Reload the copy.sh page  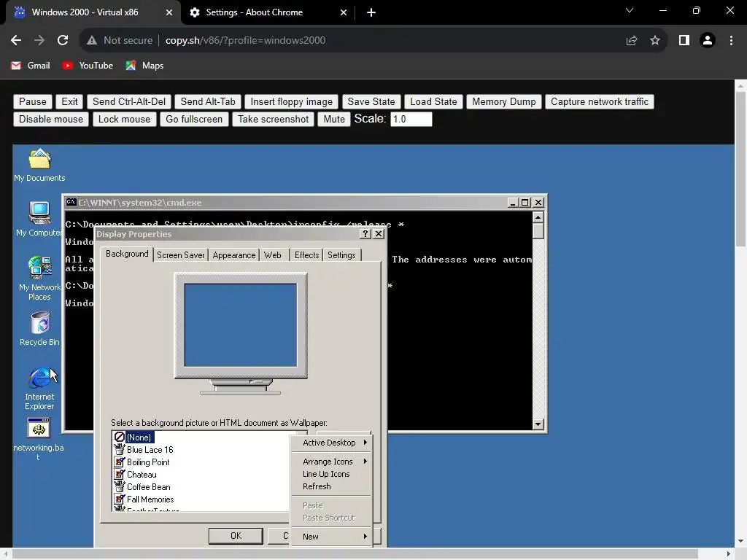click(63, 41)
